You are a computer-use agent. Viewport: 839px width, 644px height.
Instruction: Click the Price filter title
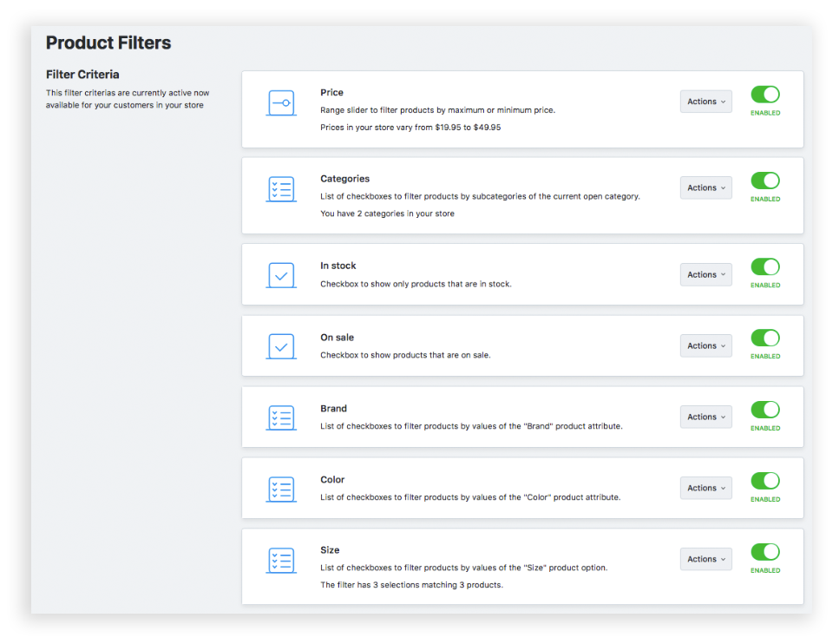[331, 93]
